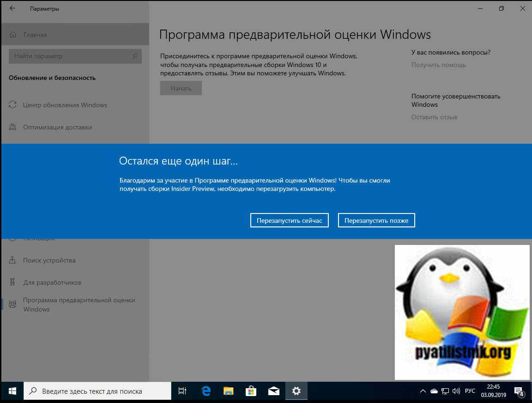Restore down the Параметры window

502,8
